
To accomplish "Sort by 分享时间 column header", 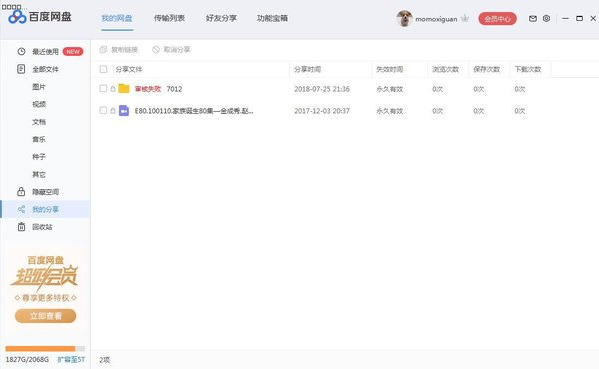I will (308, 69).
